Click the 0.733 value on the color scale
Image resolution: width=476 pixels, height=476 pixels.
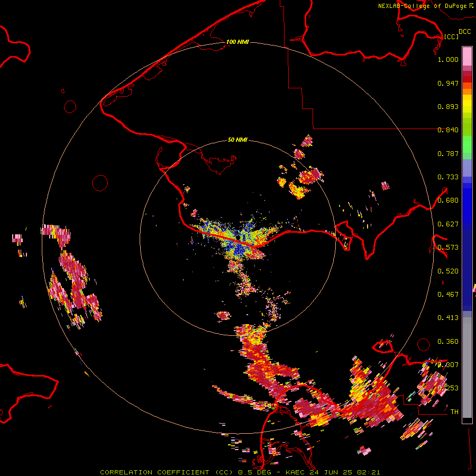pyautogui.click(x=448, y=177)
